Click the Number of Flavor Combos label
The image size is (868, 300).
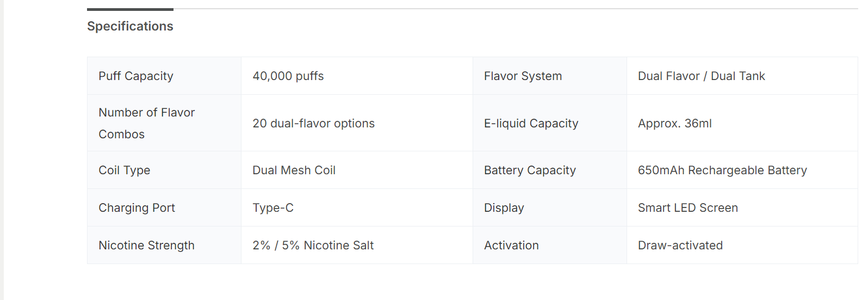[x=146, y=123]
